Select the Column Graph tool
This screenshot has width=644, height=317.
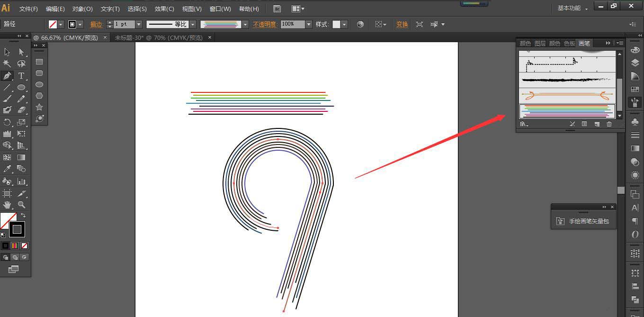pyautogui.click(x=21, y=181)
